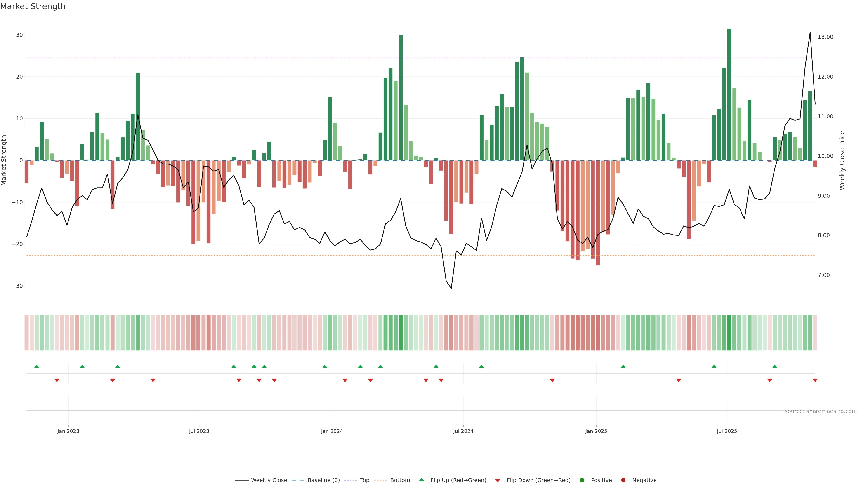This screenshot has height=488, width=868.
Task: Click the darkest green heatmap cell near Jul 2025
Action: pyautogui.click(x=729, y=332)
